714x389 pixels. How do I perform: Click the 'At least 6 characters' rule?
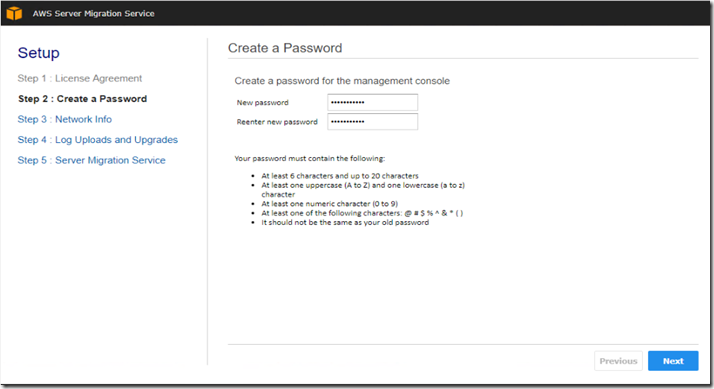(x=340, y=176)
